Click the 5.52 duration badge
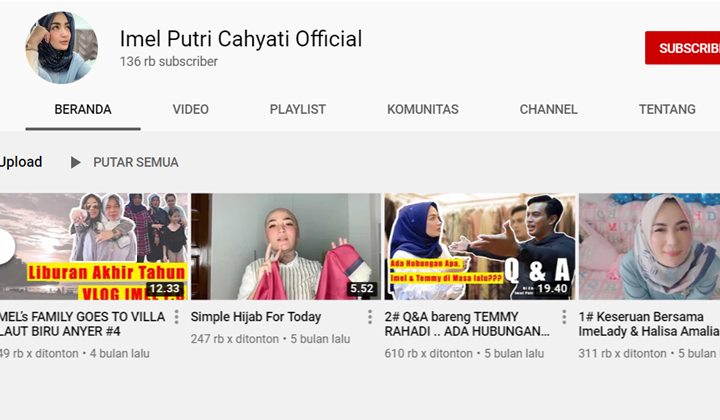The width and height of the screenshot is (720, 420). click(x=362, y=289)
